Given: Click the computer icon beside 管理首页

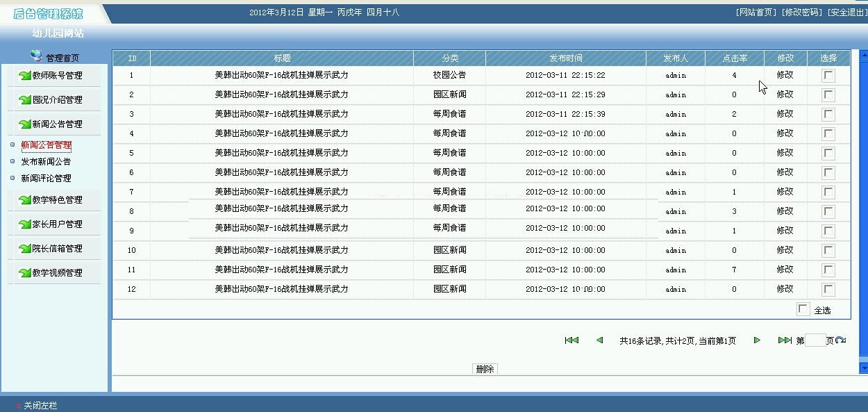Looking at the screenshot, I should click(x=36, y=56).
